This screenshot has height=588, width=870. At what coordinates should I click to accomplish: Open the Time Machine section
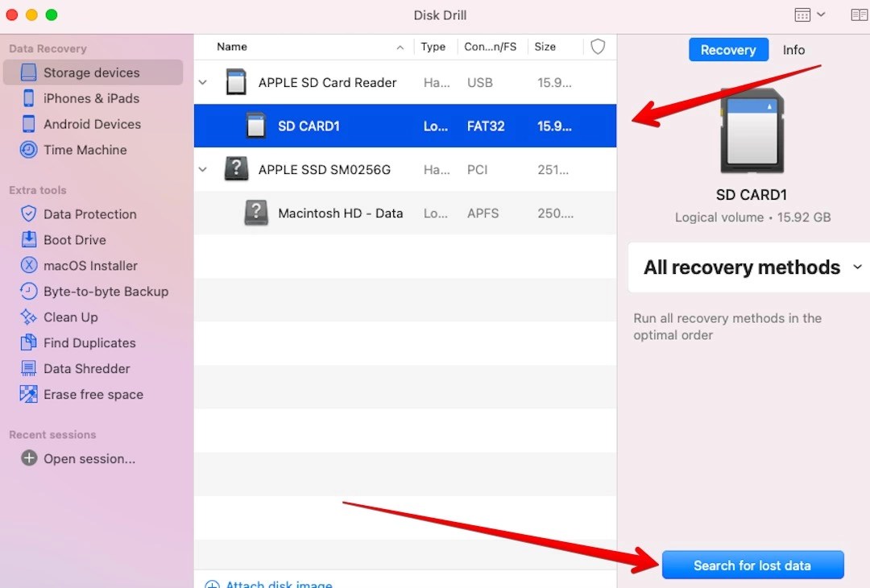click(85, 150)
